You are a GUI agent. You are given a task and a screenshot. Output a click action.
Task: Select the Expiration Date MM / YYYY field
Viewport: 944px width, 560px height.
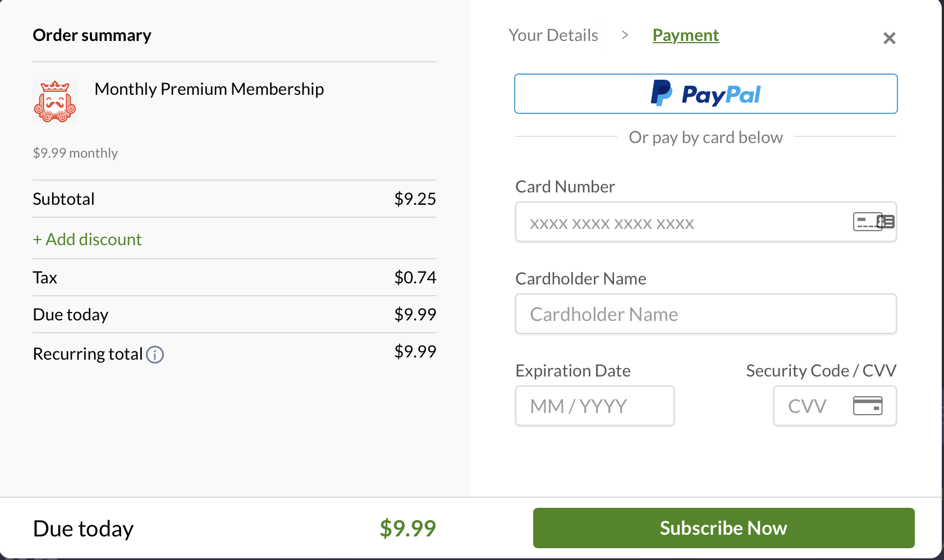(595, 406)
